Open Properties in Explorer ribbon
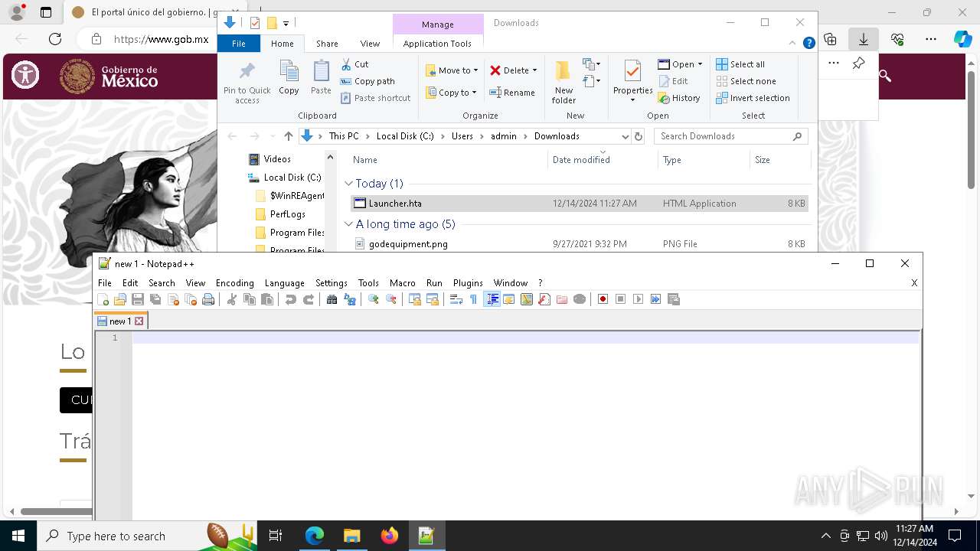980x551 pixels. coord(632,81)
